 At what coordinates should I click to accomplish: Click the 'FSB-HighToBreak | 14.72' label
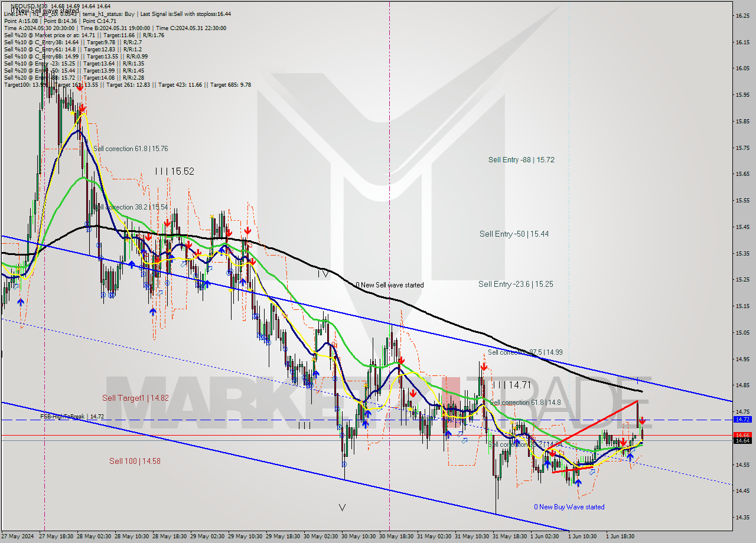pos(72,416)
